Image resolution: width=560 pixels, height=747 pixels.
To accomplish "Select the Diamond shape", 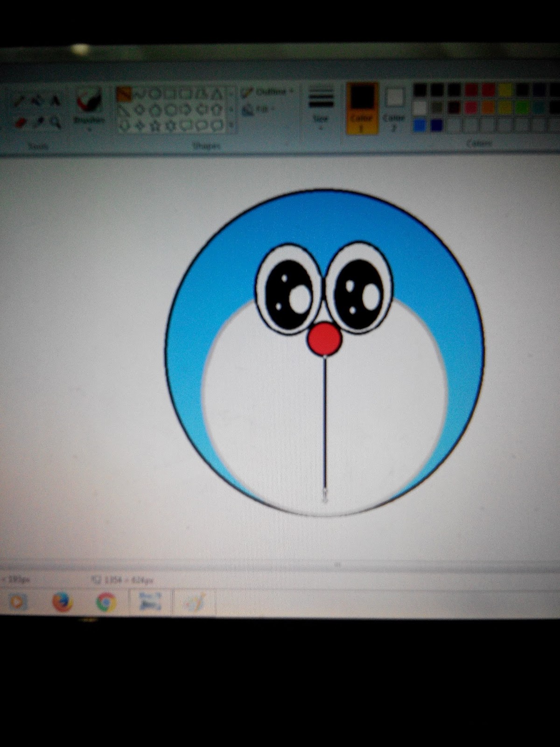I will 140,110.
